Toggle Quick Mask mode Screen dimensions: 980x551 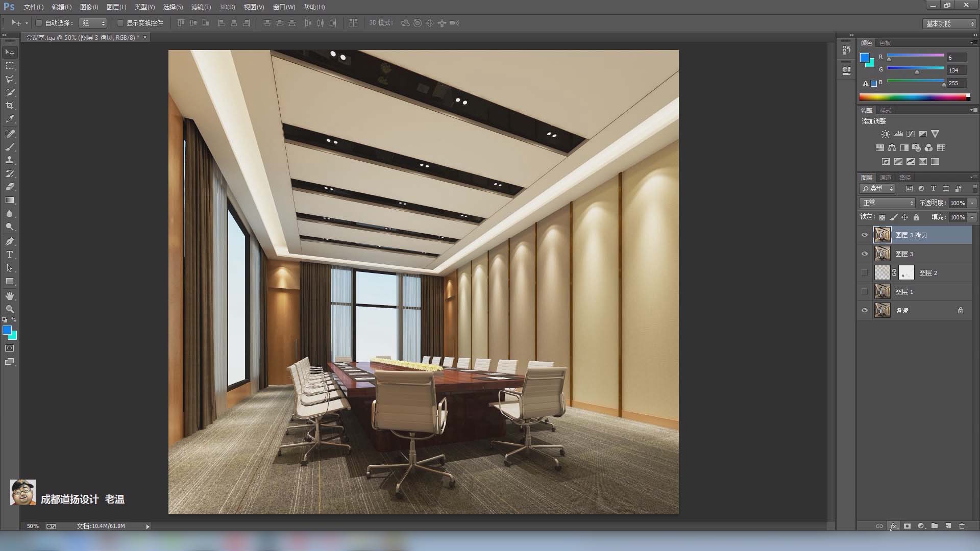pyautogui.click(x=10, y=348)
